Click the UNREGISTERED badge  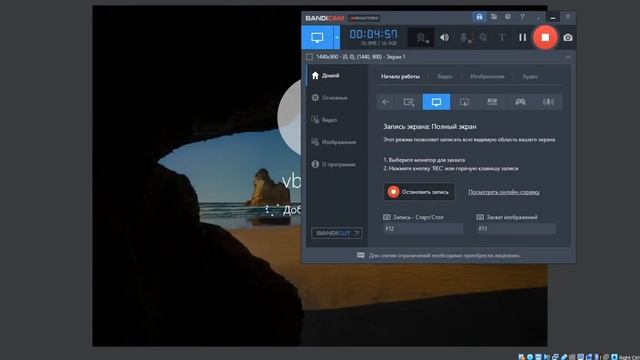coord(364,18)
